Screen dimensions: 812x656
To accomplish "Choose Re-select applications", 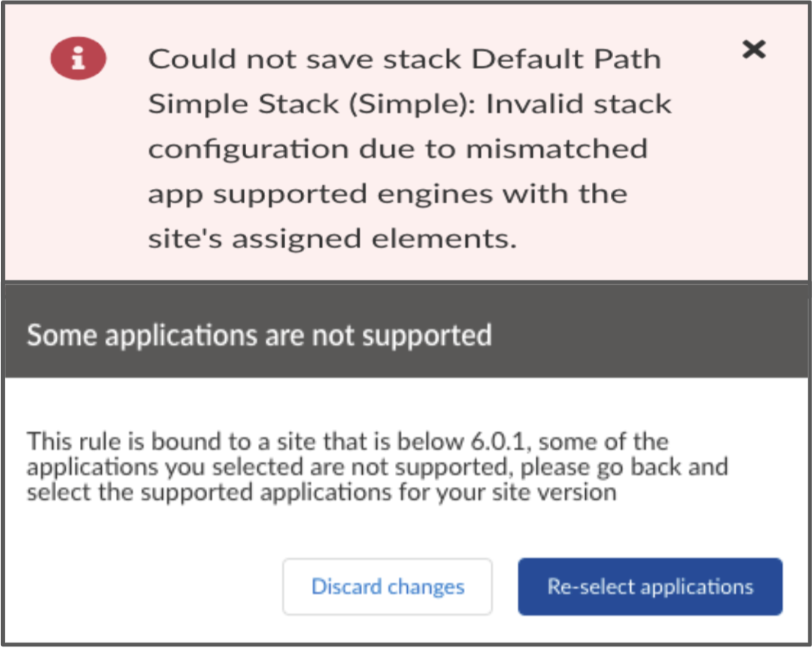I will coord(650,587).
